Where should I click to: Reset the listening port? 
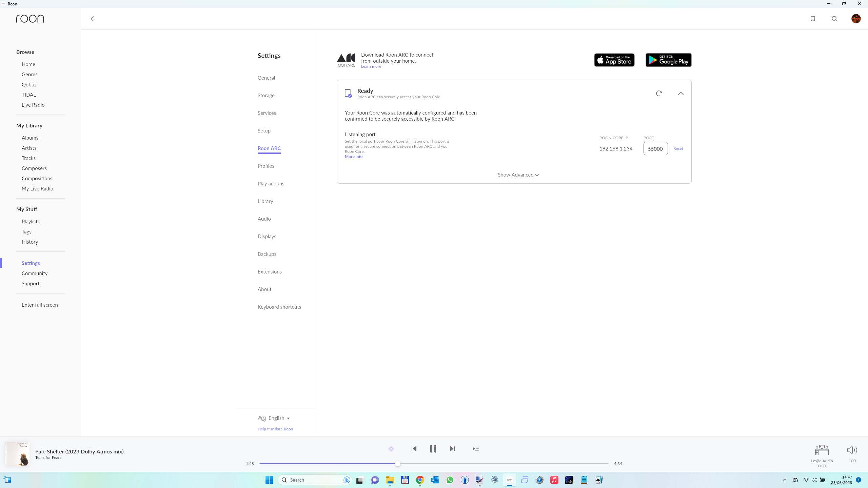click(678, 148)
